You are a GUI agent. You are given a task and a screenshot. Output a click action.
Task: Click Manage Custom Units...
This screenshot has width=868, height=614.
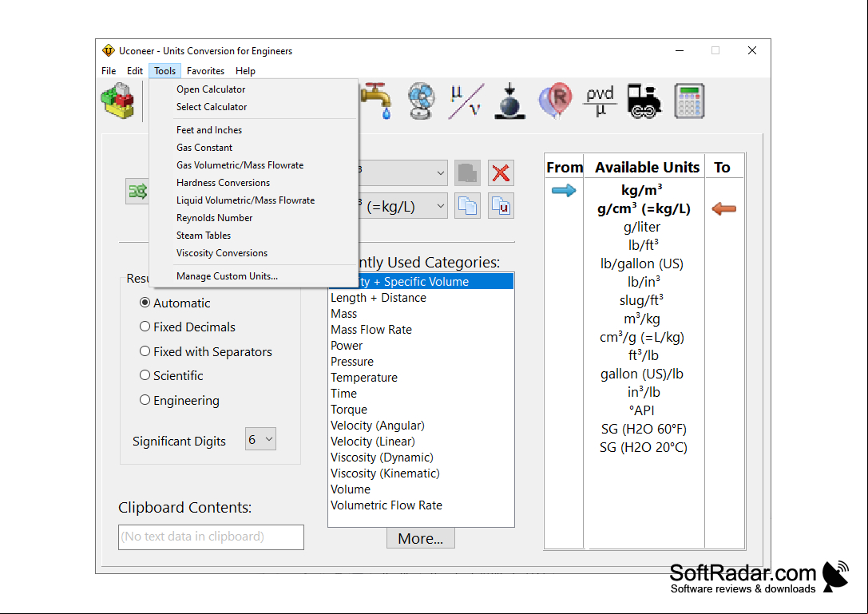click(254, 276)
